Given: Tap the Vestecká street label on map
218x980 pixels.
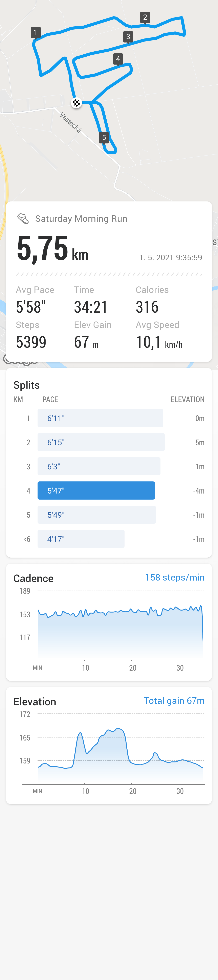Looking at the screenshot, I should tap(70, 122).
